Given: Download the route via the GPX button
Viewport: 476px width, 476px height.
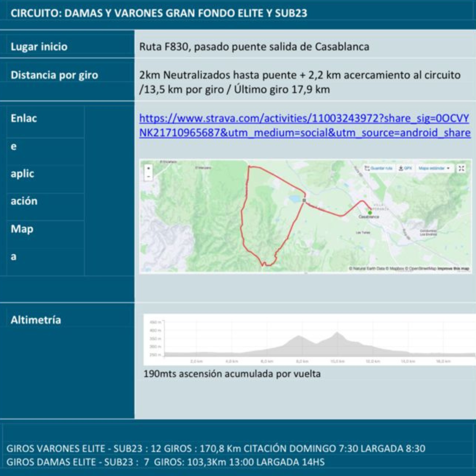Looking at the screenshot, I should [405, 168].
